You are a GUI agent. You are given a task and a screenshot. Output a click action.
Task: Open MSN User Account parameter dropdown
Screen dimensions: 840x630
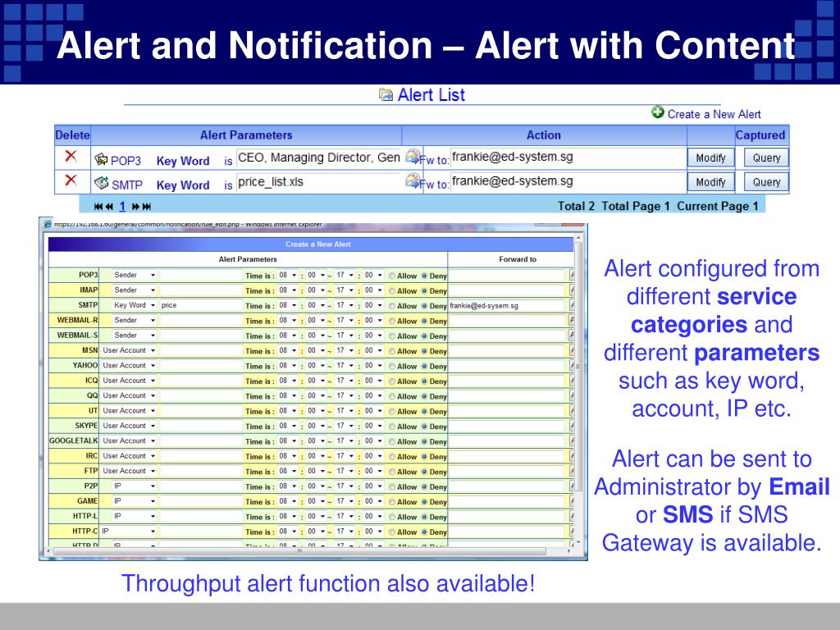[129, 350]
